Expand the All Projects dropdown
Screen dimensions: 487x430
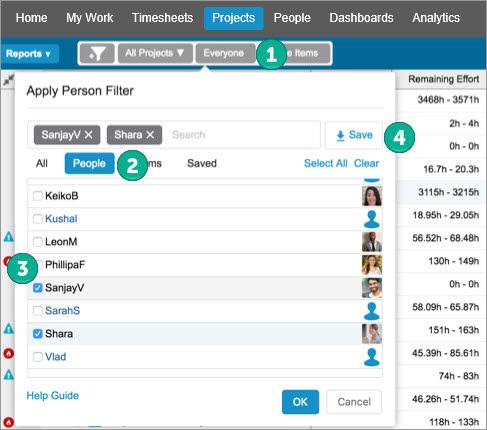[155, 53]
